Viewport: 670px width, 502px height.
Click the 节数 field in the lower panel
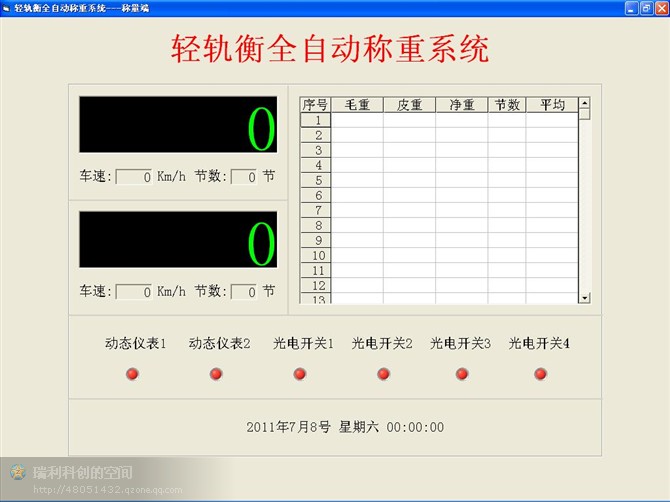coord(244,292)
